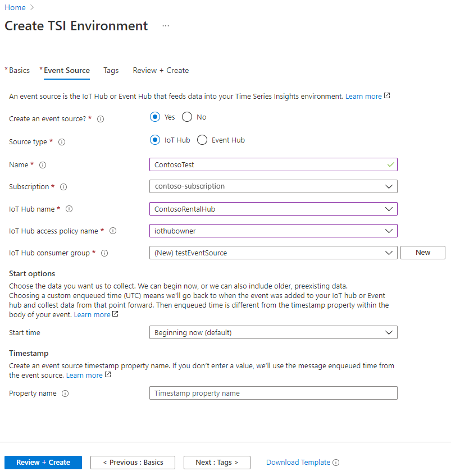
Task: Click the info icon beside Download Template
Action: [x=335, y=463]
